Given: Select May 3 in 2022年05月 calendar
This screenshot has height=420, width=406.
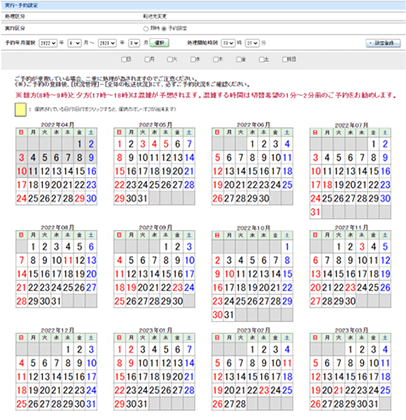Looking at the screenshot, I should [x=143, y=144].
